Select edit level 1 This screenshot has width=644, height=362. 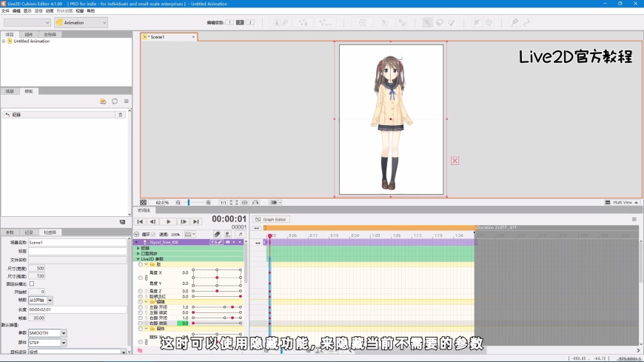[x=229, y=22]
